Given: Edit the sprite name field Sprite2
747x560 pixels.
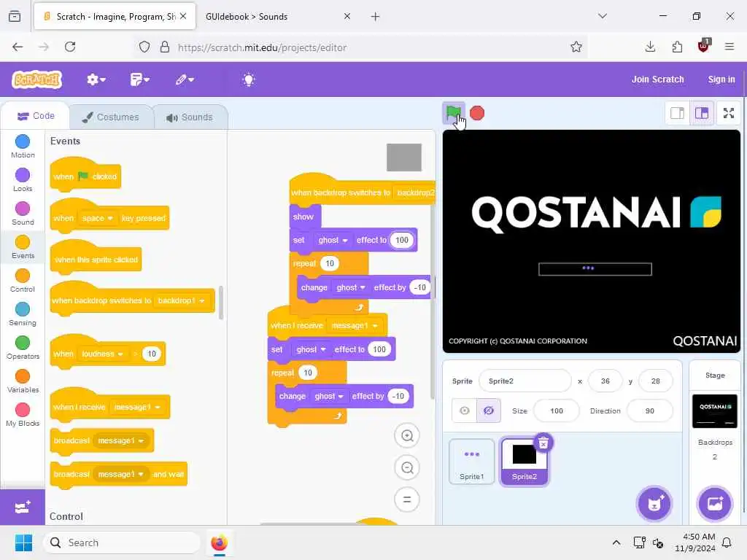Looking at the screenshot, I should (x=525, y=381).
